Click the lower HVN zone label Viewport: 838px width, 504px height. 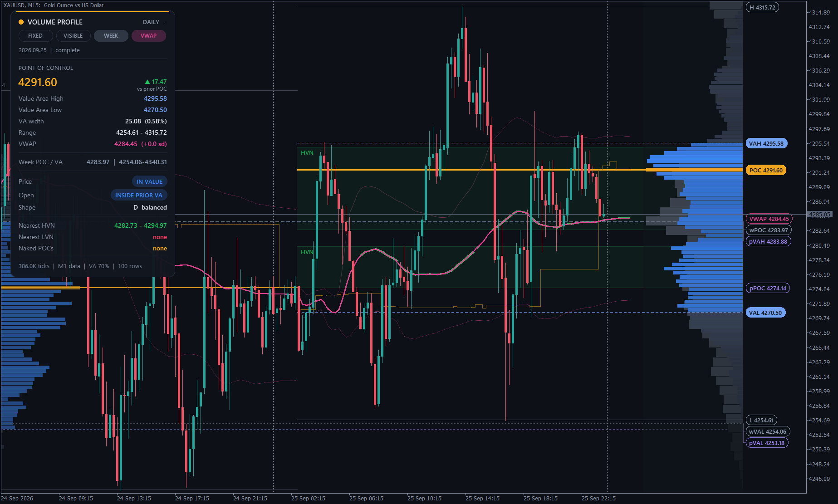click(307, 252)
